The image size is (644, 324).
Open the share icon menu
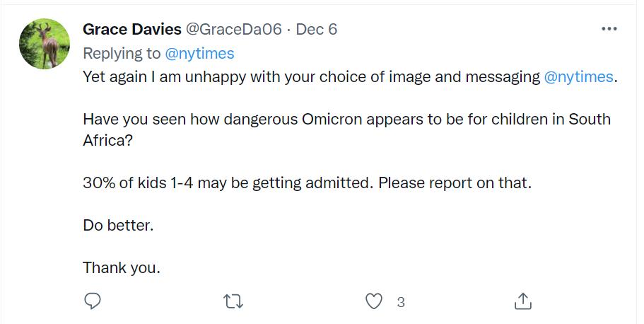coord(522,301)
